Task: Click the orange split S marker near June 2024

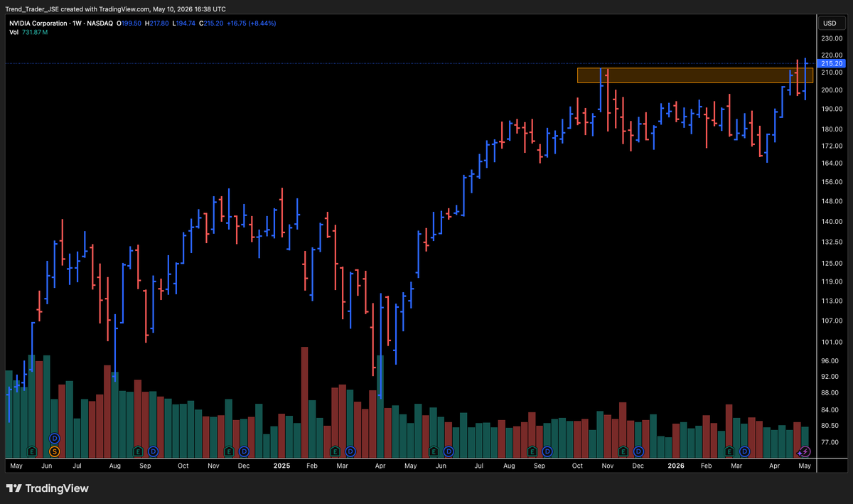Action: pyautogui.click(x=55, y=451)
